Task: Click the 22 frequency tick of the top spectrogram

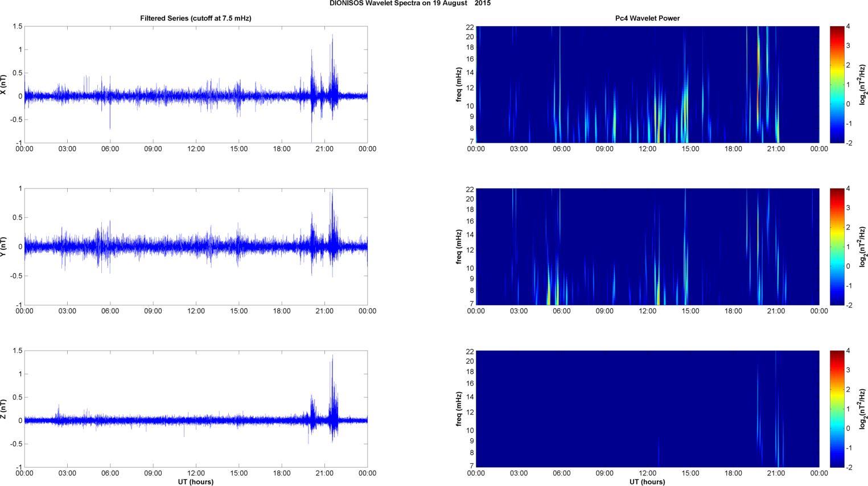Action: 470,27
